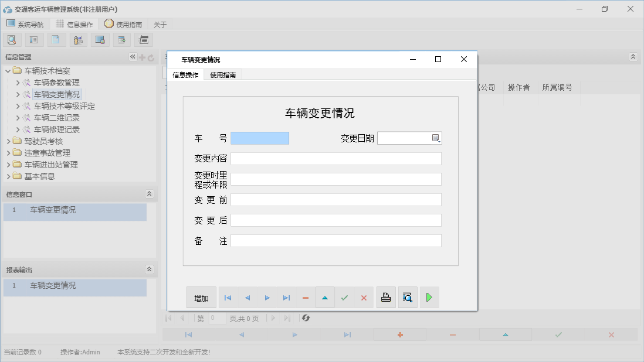The image size is (644, 362).
Task: Click the green run arrow in the dialog
Action: point(429,298)
